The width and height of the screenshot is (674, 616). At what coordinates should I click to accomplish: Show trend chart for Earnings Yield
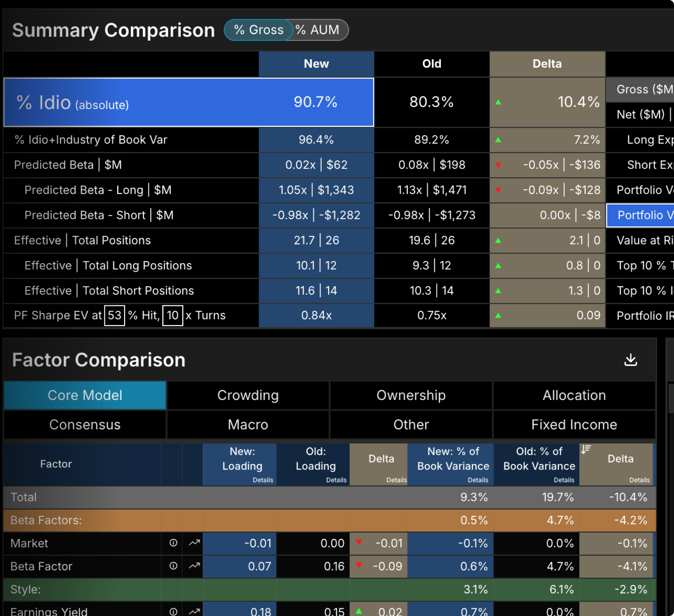(x=194, y=611)
